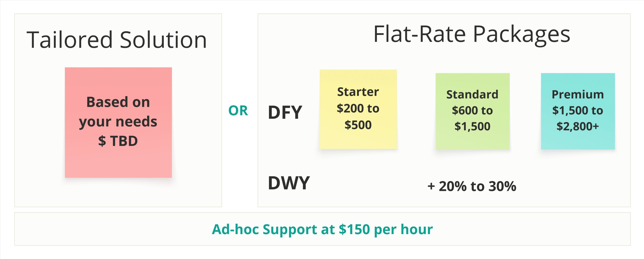This screenshot has height=259, width=644.
Task: Select the yellow Starter sticky note
Action: [x=358, y=141]
